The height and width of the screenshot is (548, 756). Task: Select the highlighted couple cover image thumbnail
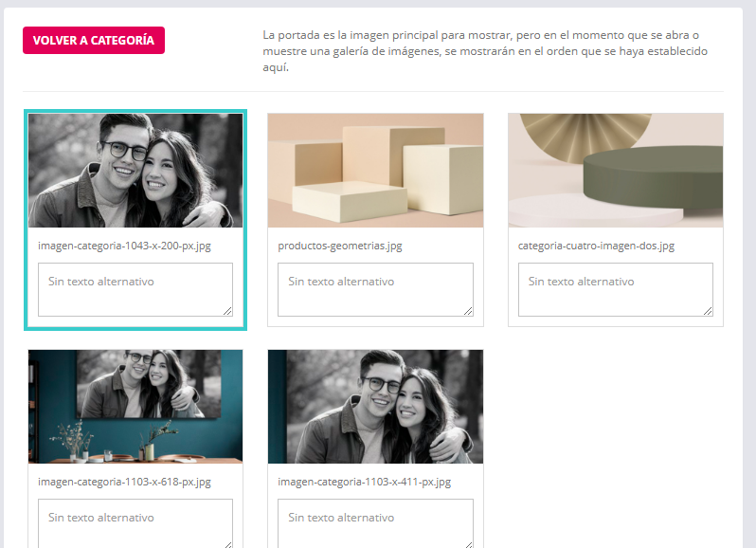(x=135, y=171)
